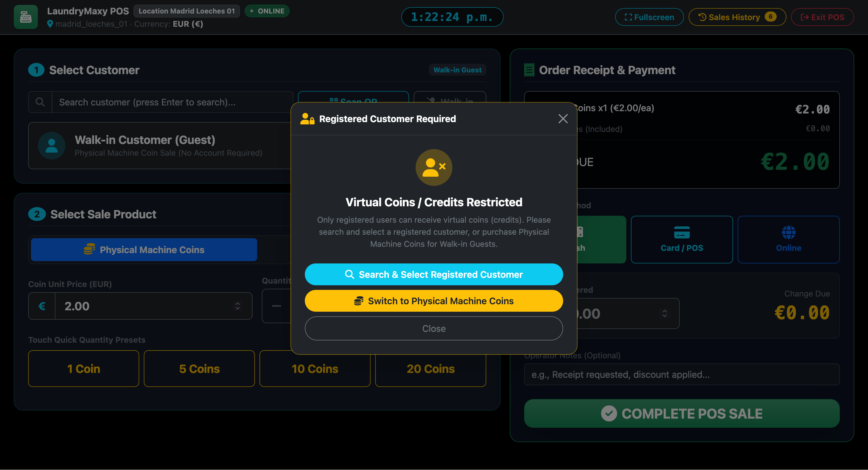Click the partially hidden Walk-in button

pyautogui.click(x=449, y=97)
